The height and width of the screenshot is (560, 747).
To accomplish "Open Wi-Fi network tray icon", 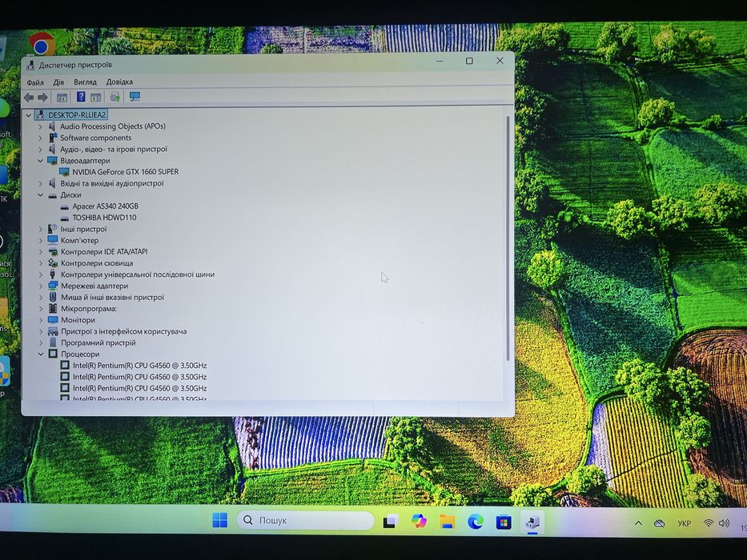I will click(709, 523).
